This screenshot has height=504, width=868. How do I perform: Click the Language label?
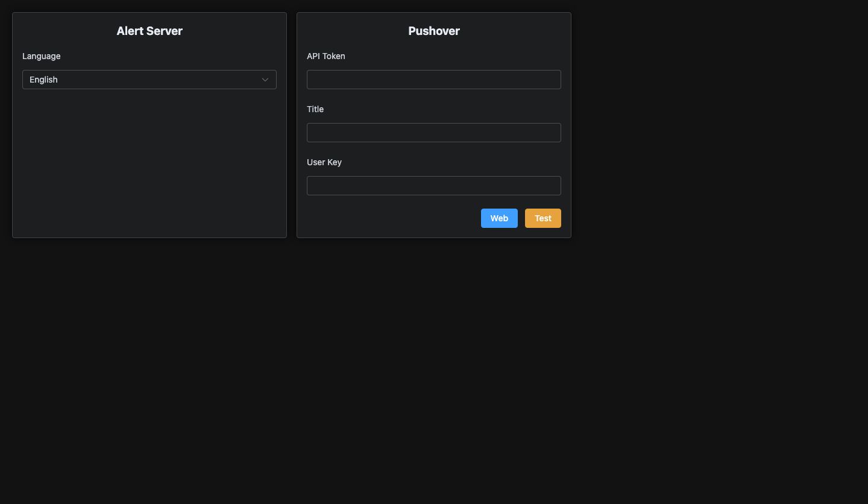pyautogui.click(x=42, y=56)
